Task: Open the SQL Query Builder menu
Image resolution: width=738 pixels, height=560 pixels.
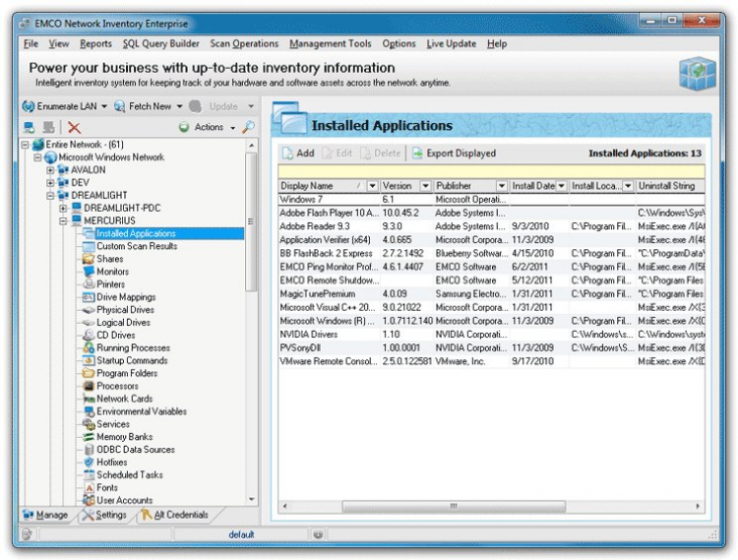Action: point(161,43)
